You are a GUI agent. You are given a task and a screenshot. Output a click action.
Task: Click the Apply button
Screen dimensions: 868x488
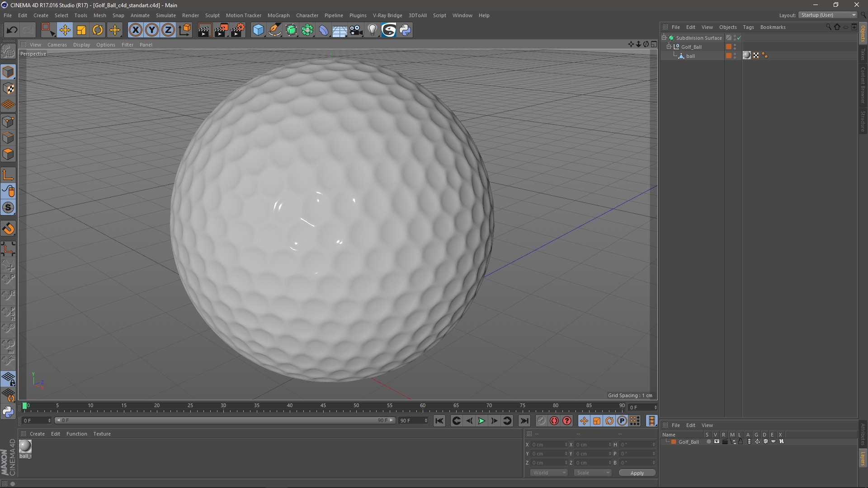tap(637, 473)
